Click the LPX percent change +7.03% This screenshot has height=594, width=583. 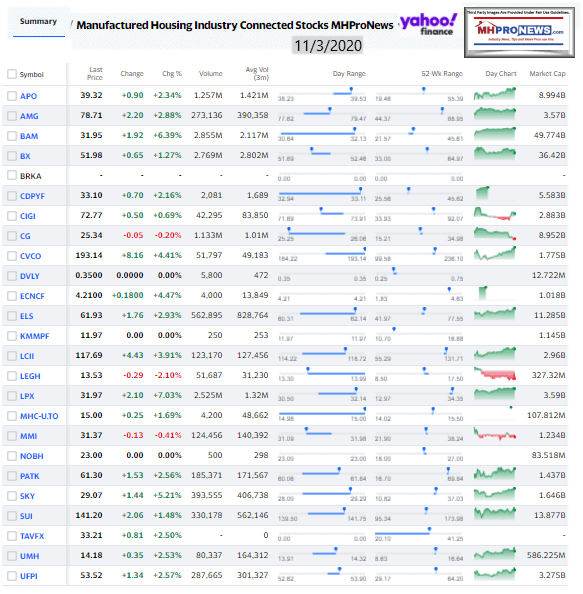[167, 395]
